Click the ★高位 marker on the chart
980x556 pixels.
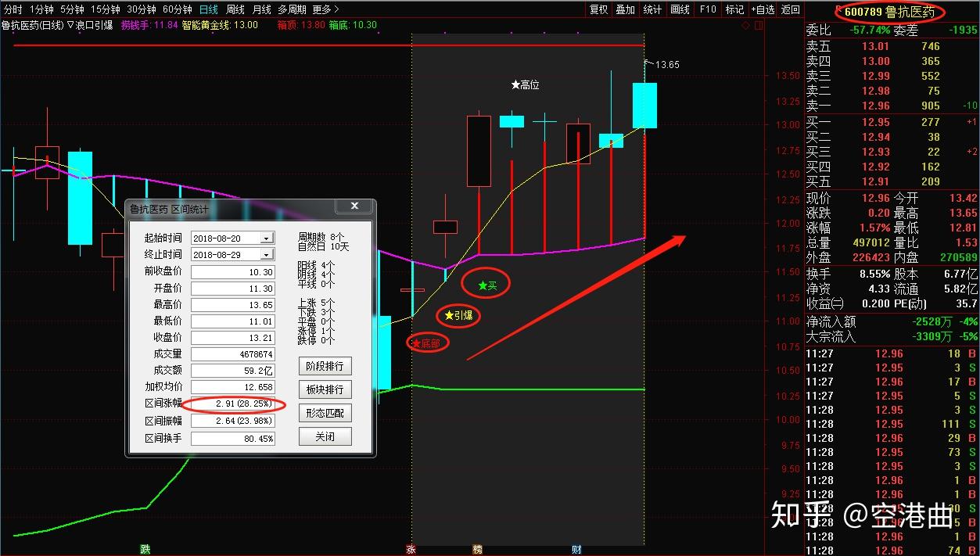tap(525, 84)
